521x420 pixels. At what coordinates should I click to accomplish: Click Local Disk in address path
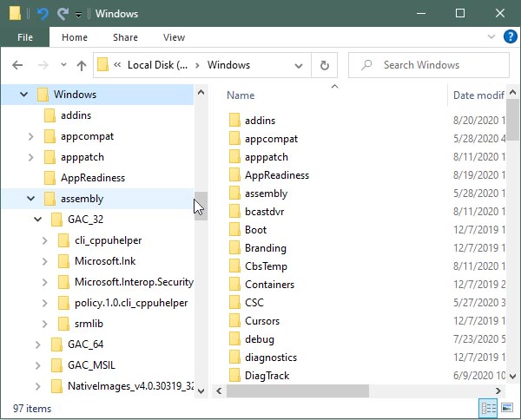coord(157,65)
